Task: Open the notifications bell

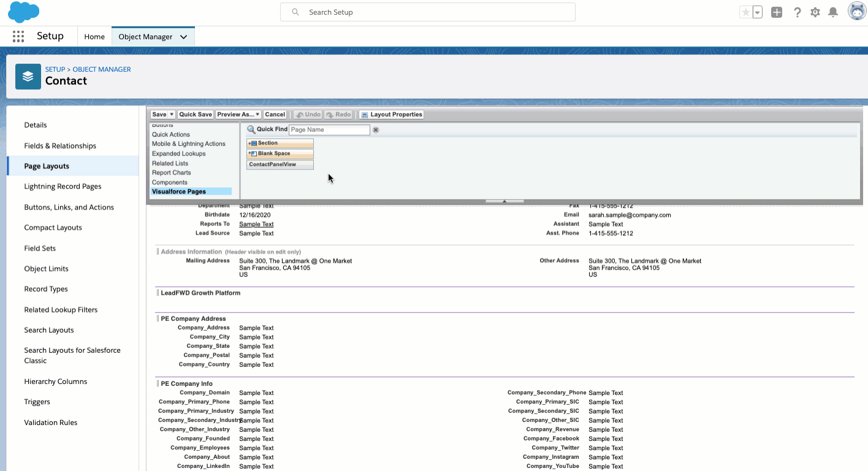Action: (x=833, y=12)
